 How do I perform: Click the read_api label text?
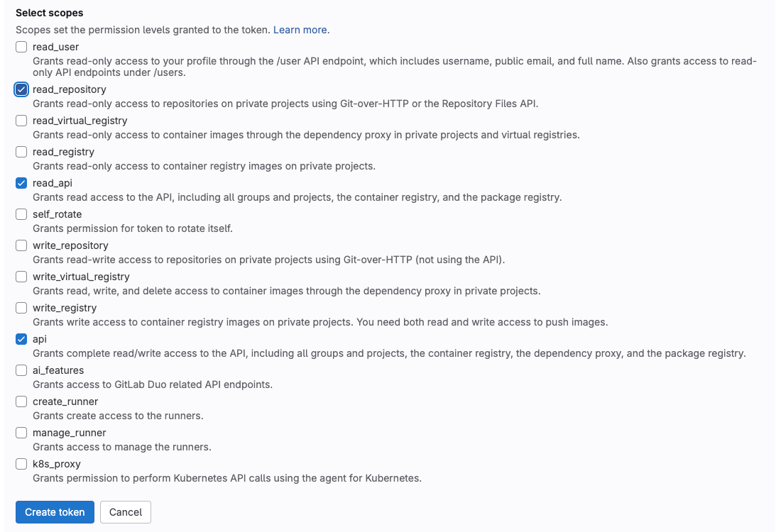(53, 183)
